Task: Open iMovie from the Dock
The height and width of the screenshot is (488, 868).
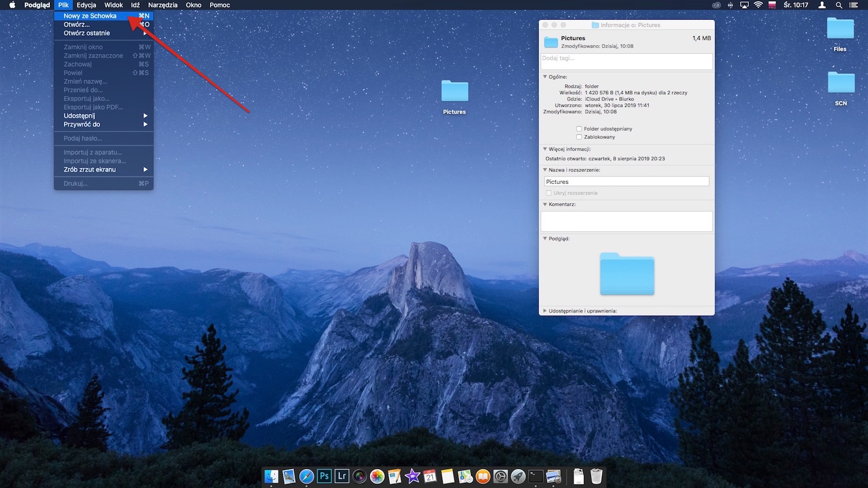Action: [412, 476]
